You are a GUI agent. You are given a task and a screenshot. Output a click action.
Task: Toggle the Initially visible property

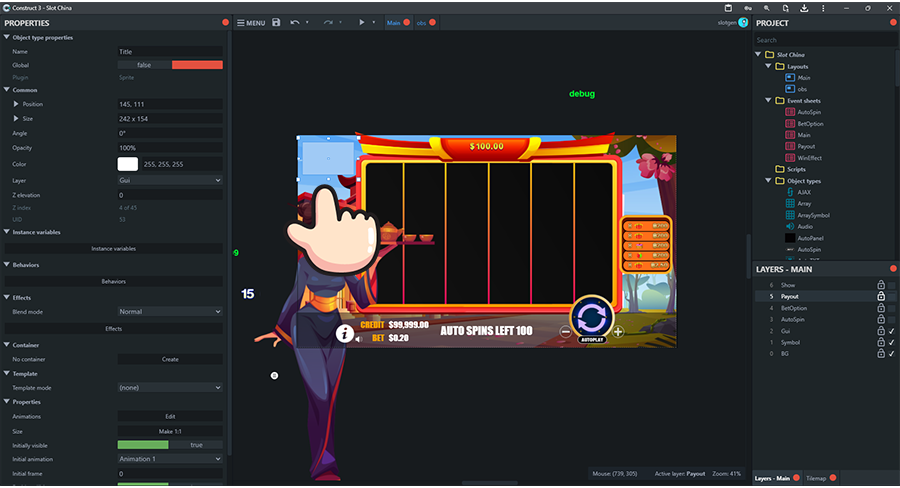pyautogui.click(x=170, y=445)
